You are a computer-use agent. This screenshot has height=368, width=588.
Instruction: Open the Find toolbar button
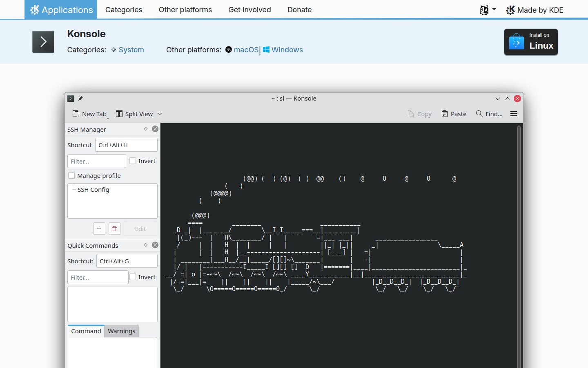point(489,114)
